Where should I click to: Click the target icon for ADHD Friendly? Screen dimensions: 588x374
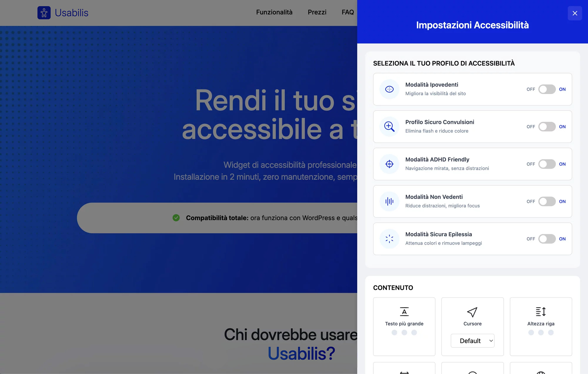point(389,164)
